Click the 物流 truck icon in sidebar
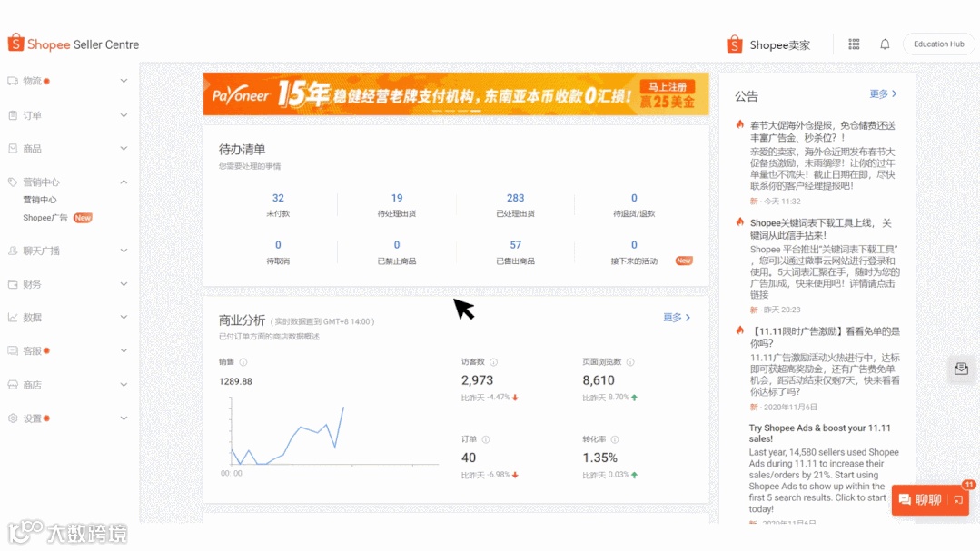Screen dimensions: 980x551 (x=13, y=81)
